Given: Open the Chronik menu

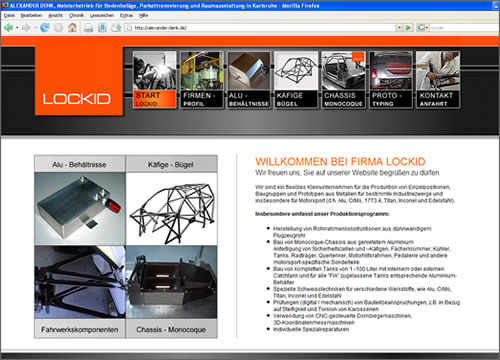Looking at the screenshot, I should (x=76, y=15).
